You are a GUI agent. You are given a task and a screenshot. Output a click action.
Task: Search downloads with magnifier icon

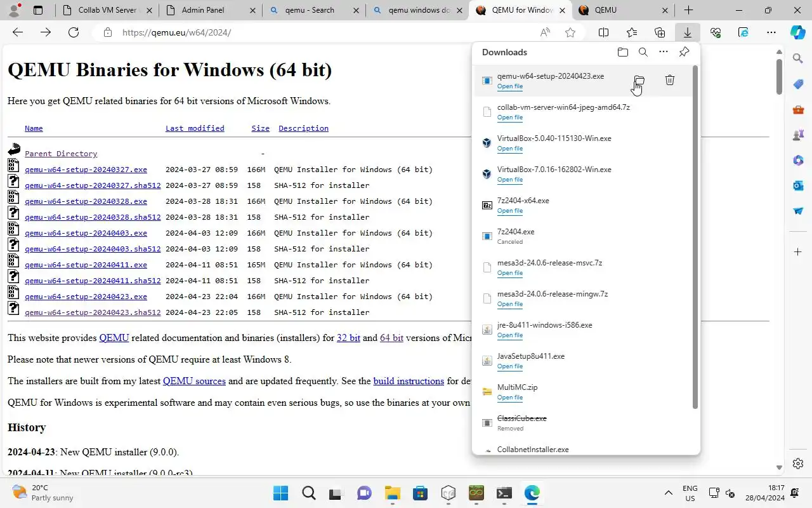coord(643,52)
